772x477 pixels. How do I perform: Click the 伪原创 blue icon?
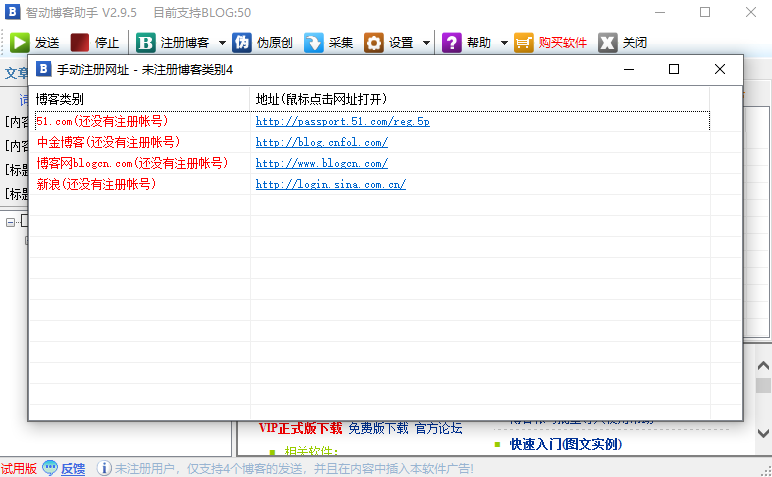[242, 43]
